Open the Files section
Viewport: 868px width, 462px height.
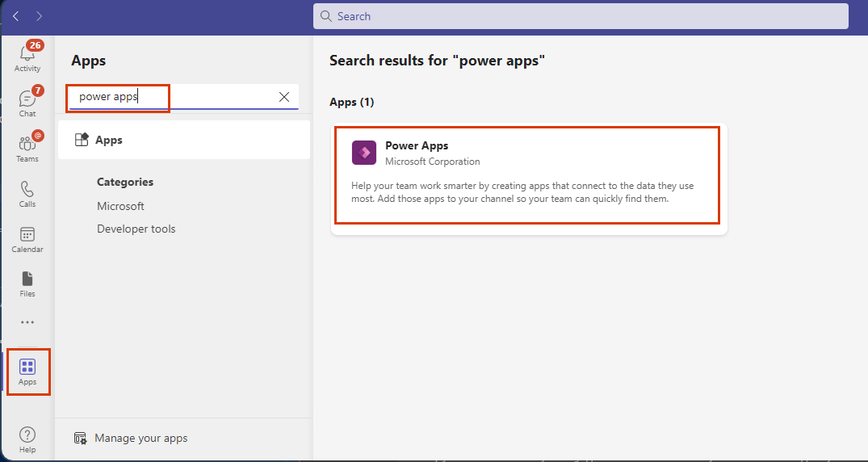click(x=27, y=283)
